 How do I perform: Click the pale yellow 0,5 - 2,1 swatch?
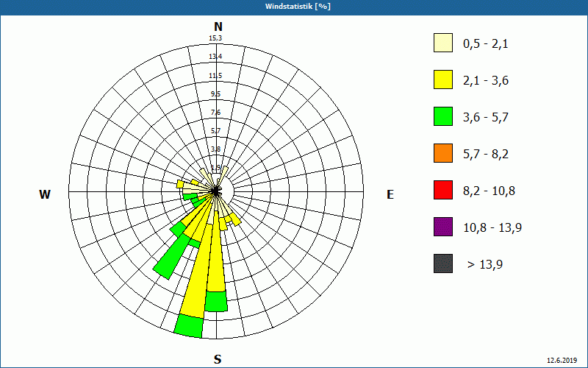(x=443, y=43)
